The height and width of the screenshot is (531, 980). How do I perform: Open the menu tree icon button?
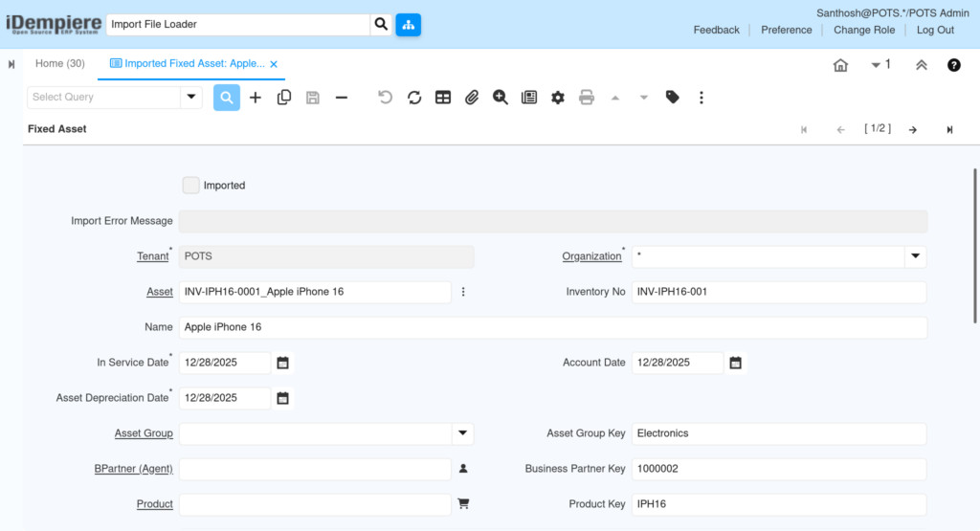click(x=408, y=24)
